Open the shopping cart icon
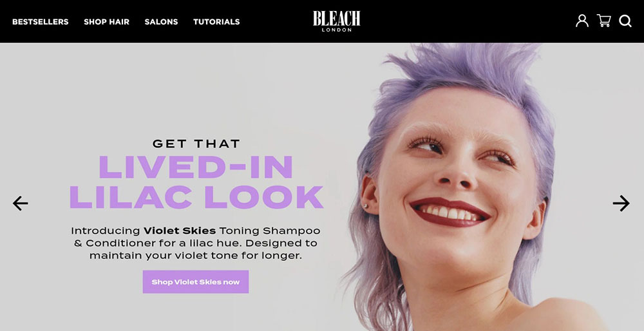Image resolution: width=644 pixels, height=331 pixels. point(604,21)
